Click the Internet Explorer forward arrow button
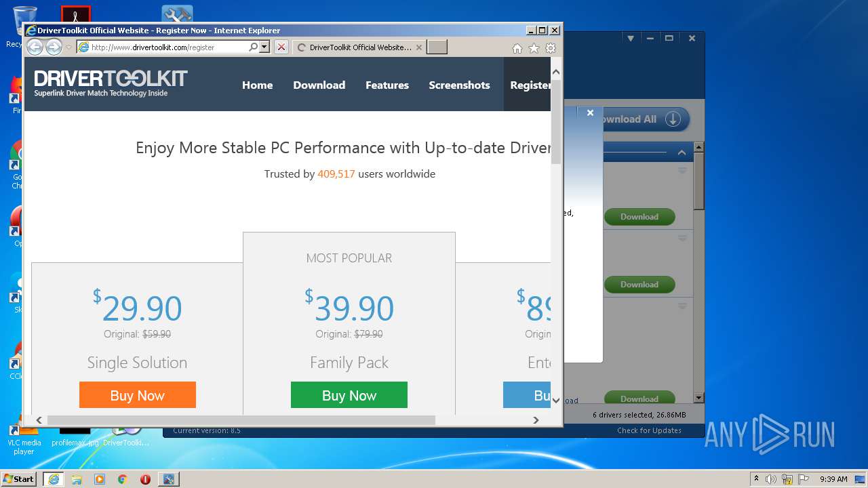 [x=54, y=47]
